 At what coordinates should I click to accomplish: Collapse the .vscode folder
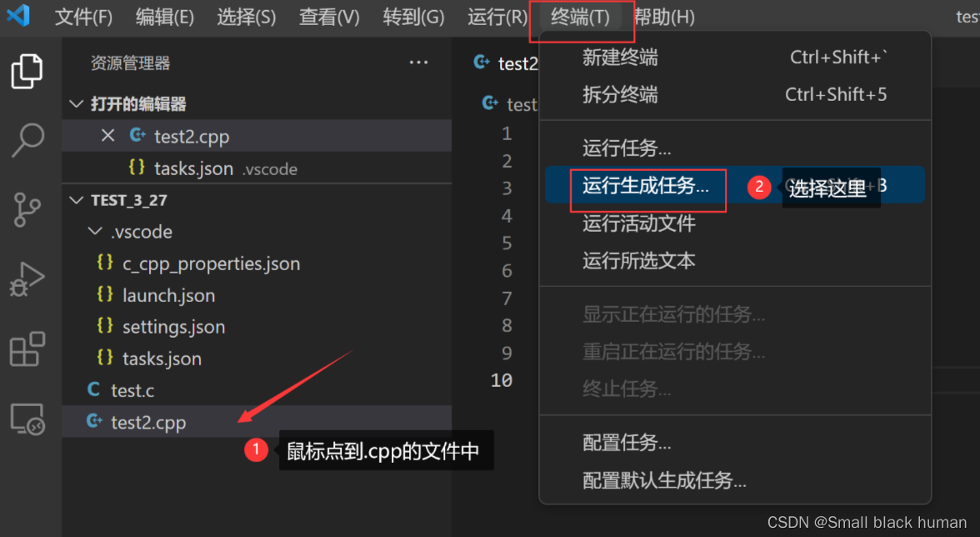tap(95, 231)
